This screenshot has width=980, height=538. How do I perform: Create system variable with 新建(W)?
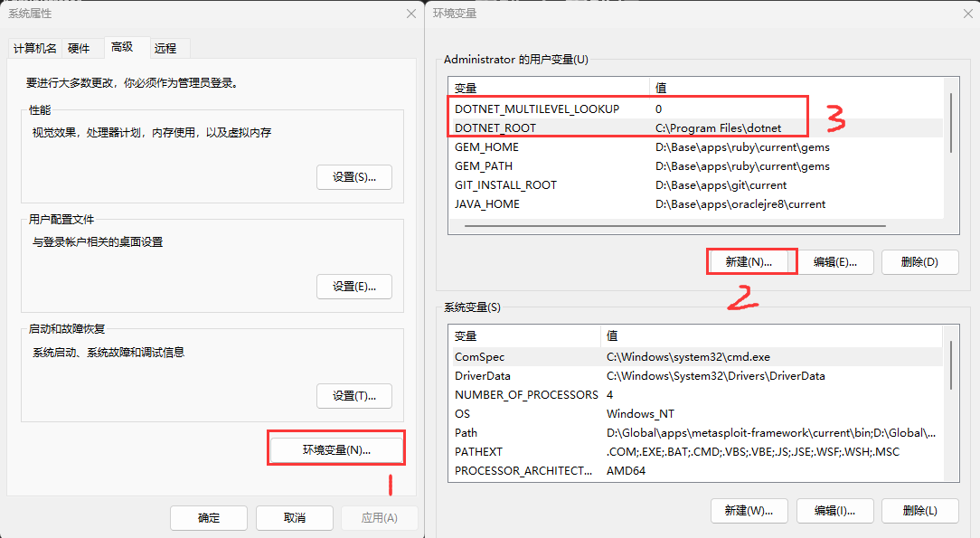[749, 511]
